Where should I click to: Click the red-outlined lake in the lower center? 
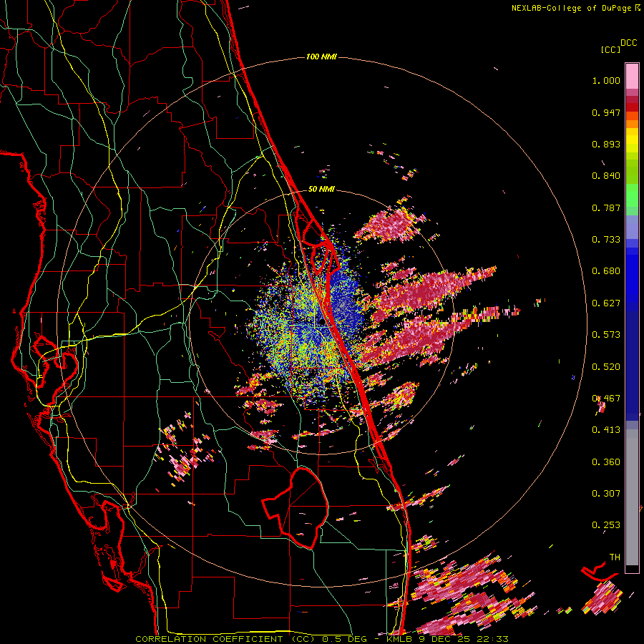click(x=296, y=507)
